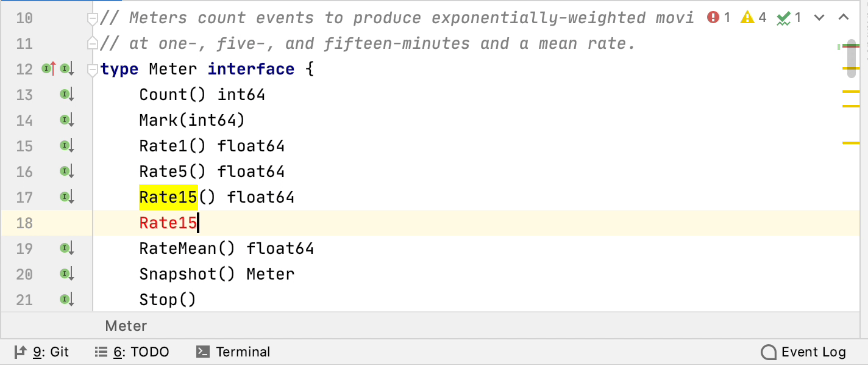The height and width of the screenshot is (365, 868).
Task: Click the gutter icon next to Rate1()
Action: click(x=66, y=146)
